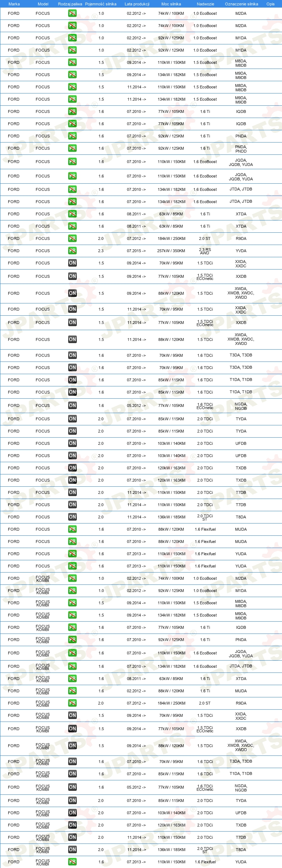Screen dimensions: 282x868
Task: Click PB icon in FOCUS KOMBI PNDA row
Action: tap(72, 640)
